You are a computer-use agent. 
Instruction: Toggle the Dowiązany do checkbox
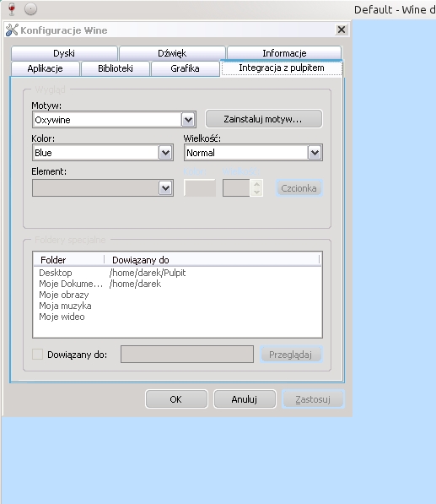coord(38,355)
